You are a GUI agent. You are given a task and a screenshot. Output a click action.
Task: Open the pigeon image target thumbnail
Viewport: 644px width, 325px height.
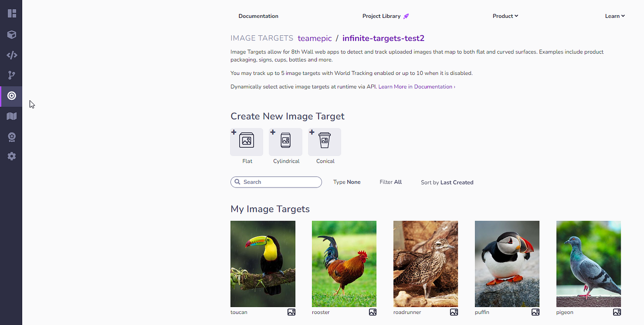tap(588, 264)
